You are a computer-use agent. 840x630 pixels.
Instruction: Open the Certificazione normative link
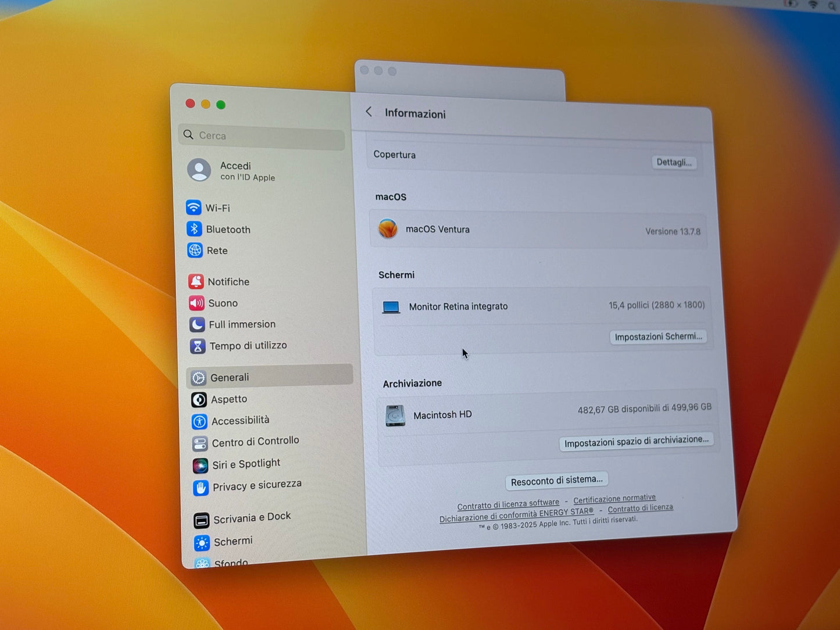tap(614, 499)
